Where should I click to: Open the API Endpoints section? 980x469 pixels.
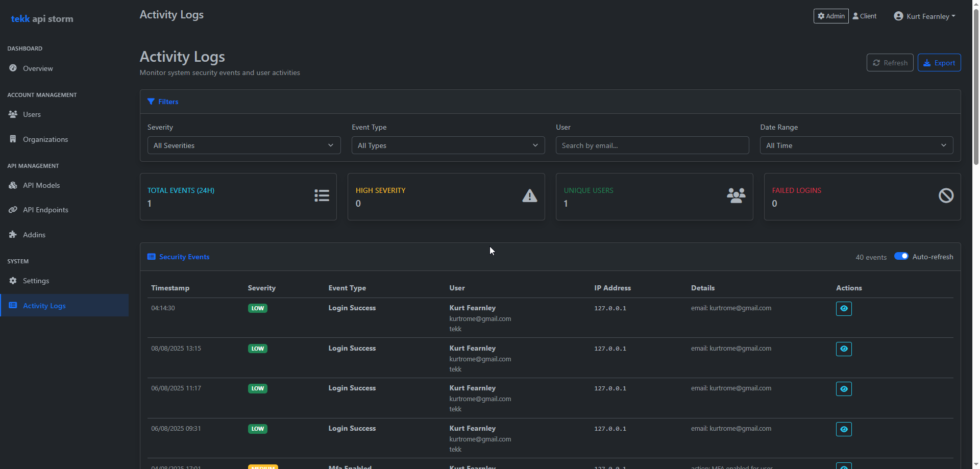pyautogui.click(x=12, y=209)
